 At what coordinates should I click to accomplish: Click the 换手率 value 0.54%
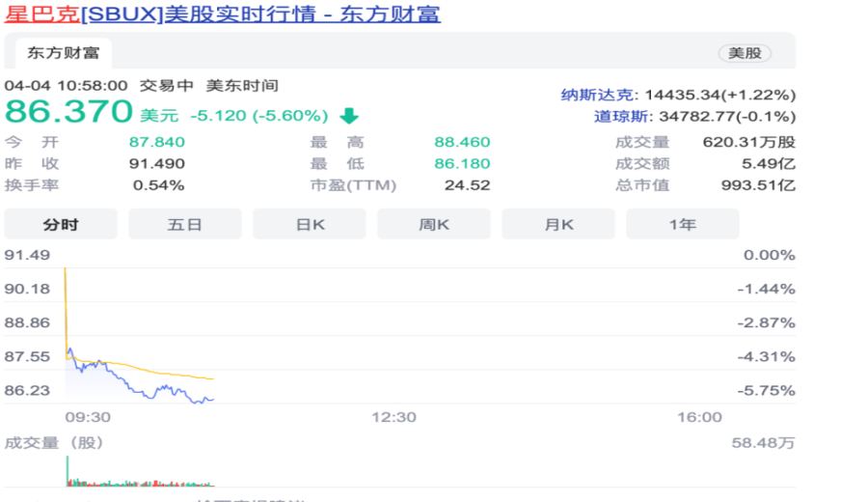(158, 185)
